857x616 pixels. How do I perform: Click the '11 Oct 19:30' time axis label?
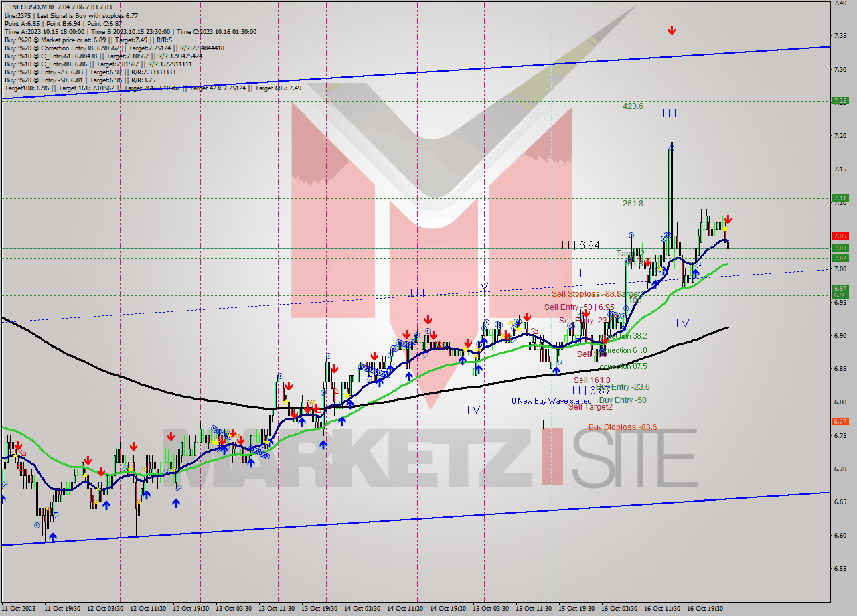(x=62, y=609)
